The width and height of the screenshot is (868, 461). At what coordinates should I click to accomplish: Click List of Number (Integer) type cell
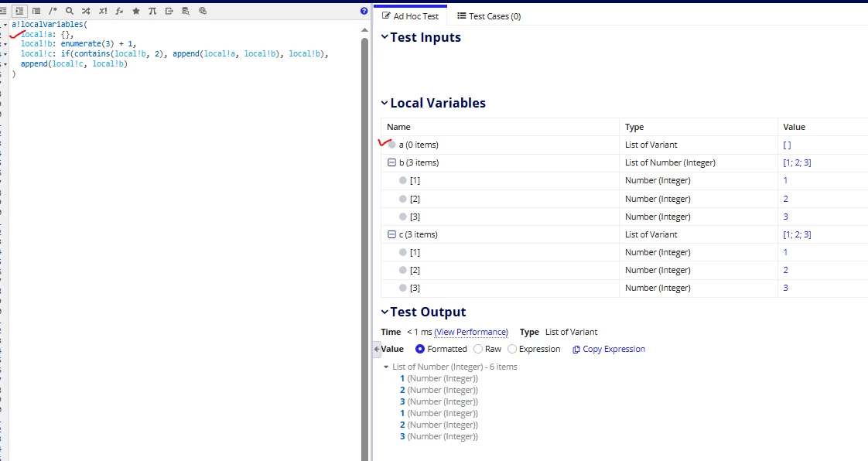(671, 162)
